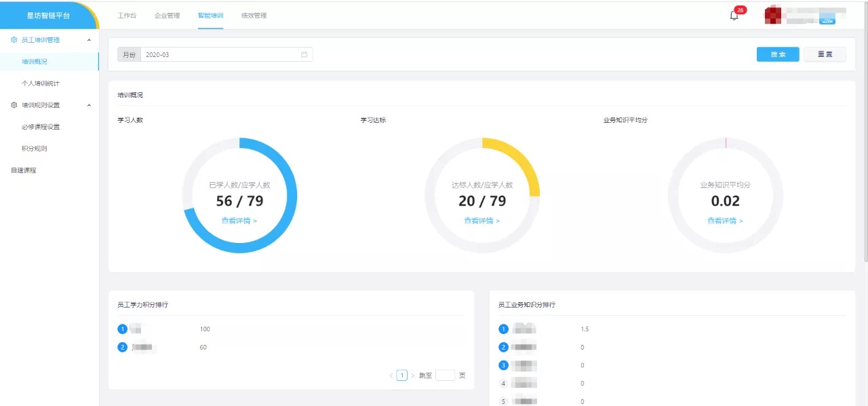The width and height of the screenshot is (868, 406).
Task: Click score 1.5 in 员工业务知识分排行
Action: tap(585, 329)
